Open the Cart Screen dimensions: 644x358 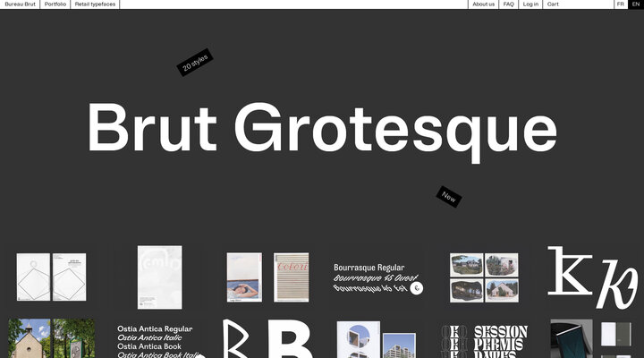click(x=553, y=4)
